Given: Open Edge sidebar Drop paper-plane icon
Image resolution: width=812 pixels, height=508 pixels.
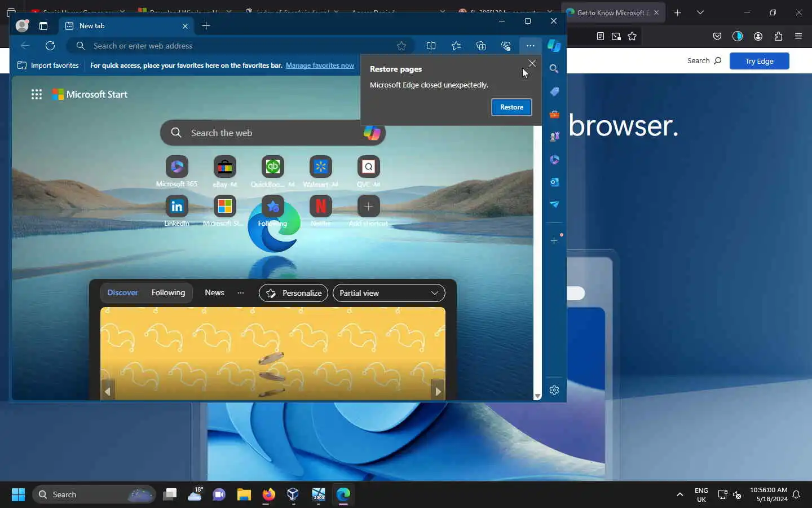Looking at the screenshot, I should pos(554,204).
